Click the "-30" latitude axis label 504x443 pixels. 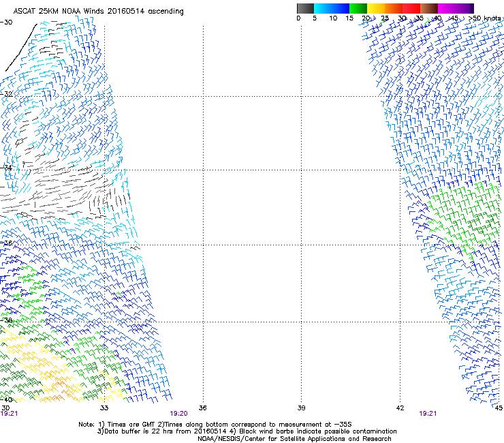[x=6, y=22]
